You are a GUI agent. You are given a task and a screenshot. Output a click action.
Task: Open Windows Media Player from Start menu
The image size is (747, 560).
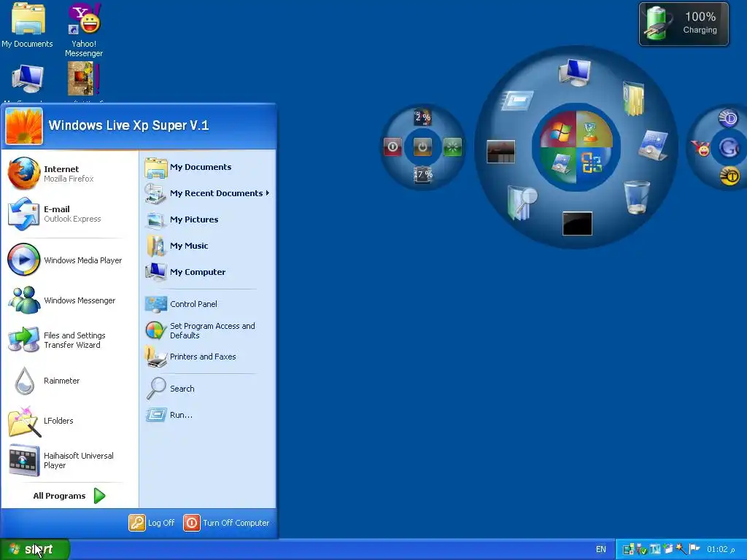69,260
